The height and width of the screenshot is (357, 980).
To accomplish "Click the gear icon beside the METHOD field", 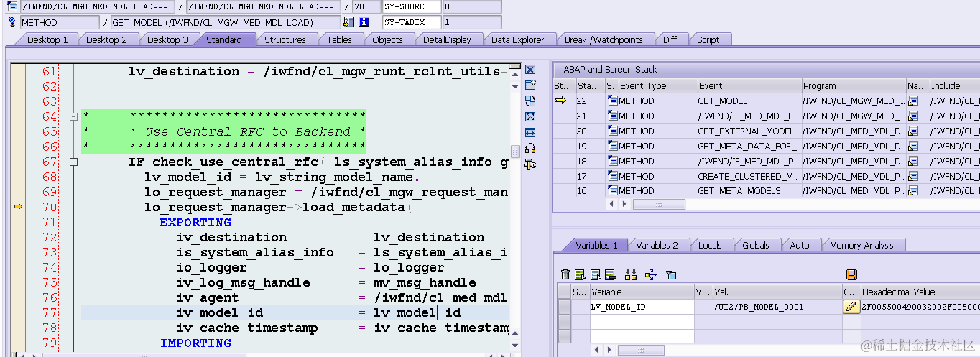I will [11, 22].
